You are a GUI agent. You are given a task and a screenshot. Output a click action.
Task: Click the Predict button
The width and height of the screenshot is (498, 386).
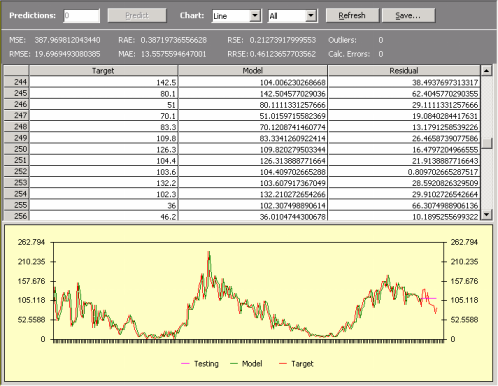[x=137, y=15]
